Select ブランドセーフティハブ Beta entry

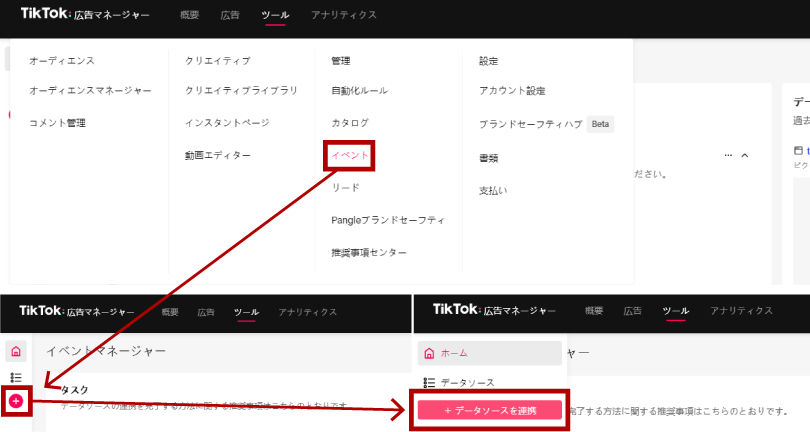[546, 124]
